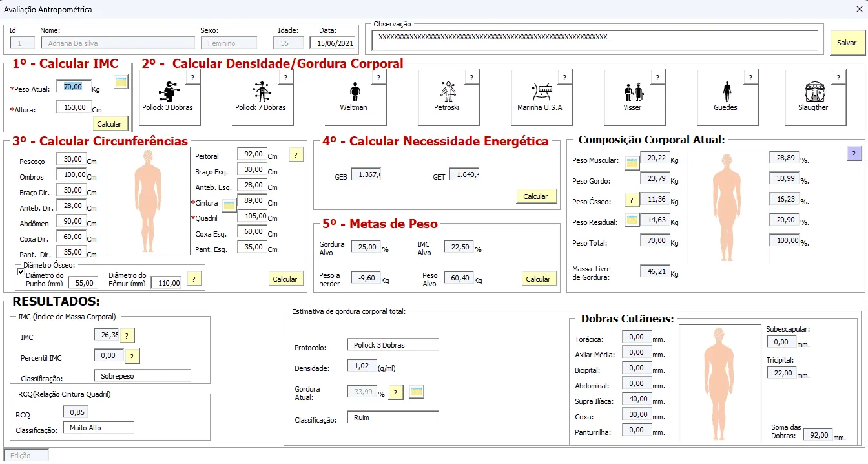Screen dimensions: 868x464
Task: Click Calcular in the Circunferências section
Action: [285, 279]
